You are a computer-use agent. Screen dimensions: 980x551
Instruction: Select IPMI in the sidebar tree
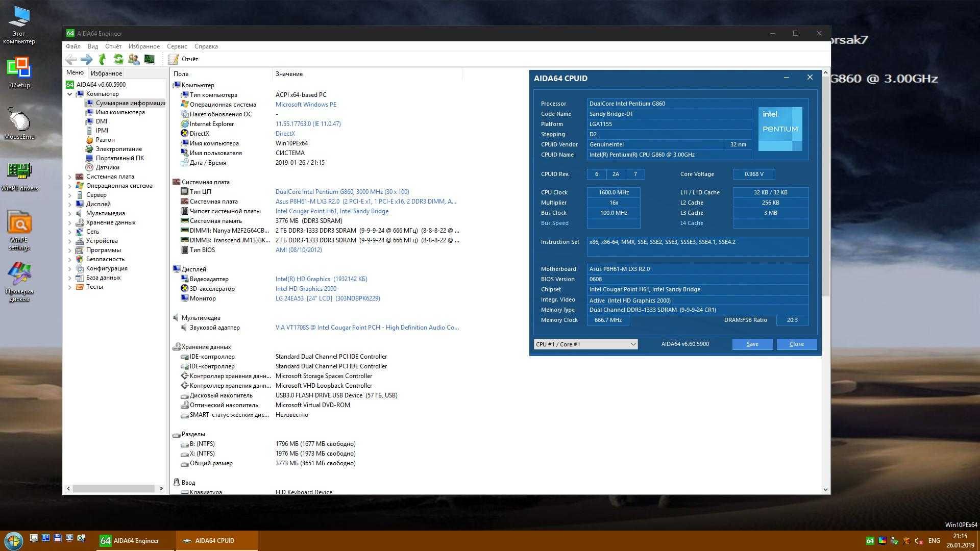(x=102, y=131)
